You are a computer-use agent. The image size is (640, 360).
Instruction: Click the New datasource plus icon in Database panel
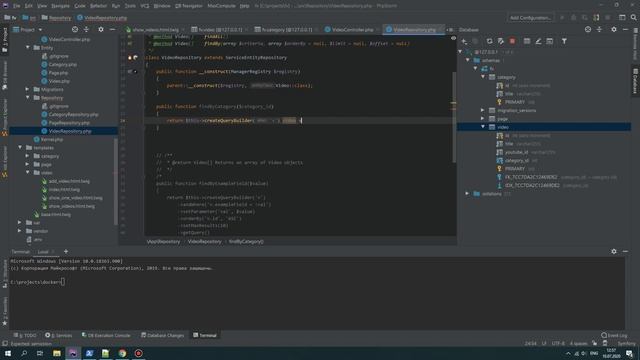point(464,41)
